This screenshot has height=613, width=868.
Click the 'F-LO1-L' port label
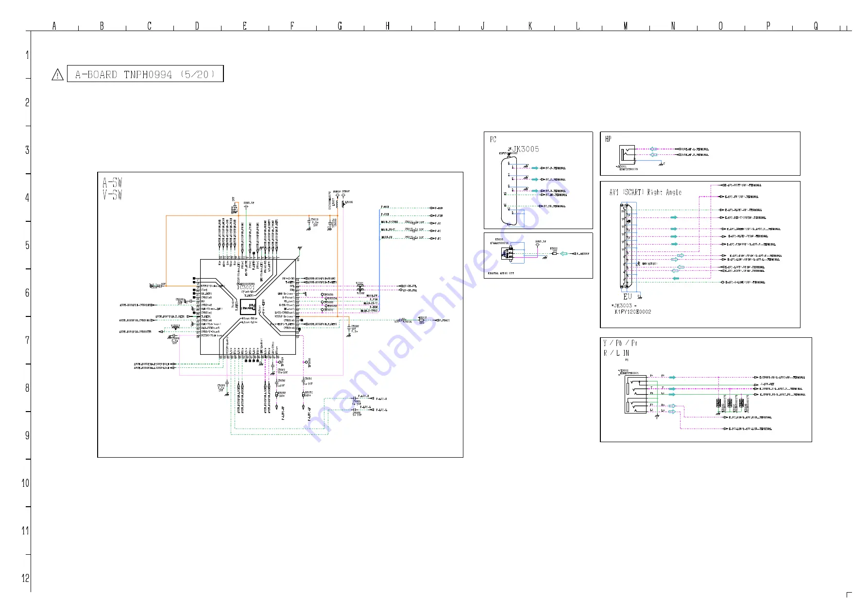(x=381, y=410)
